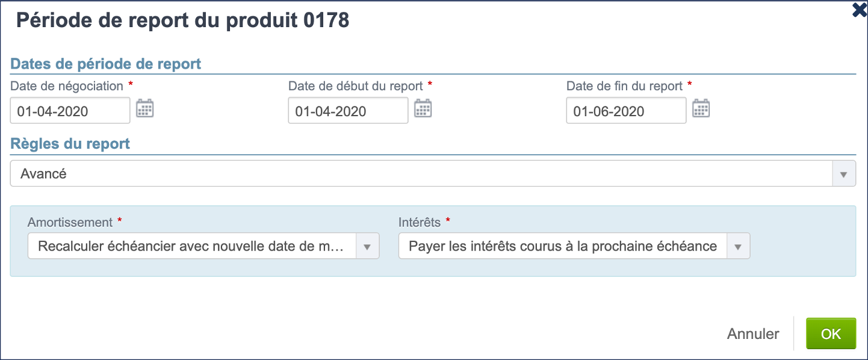This screenshot has width=868, height=360.
Task: Open calendar picker for Date de fin du report
Action: (x=701, y=109)
